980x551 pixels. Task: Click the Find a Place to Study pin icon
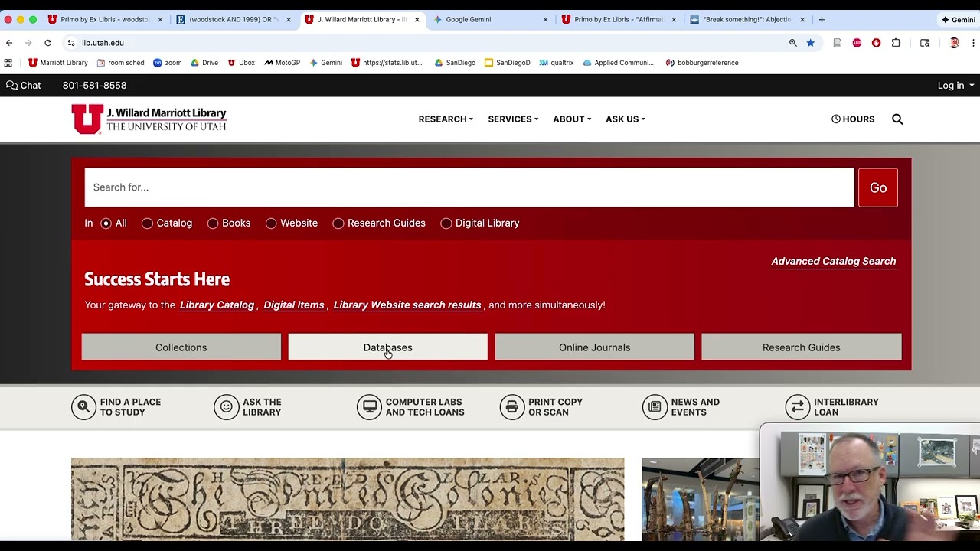(83, 407)
